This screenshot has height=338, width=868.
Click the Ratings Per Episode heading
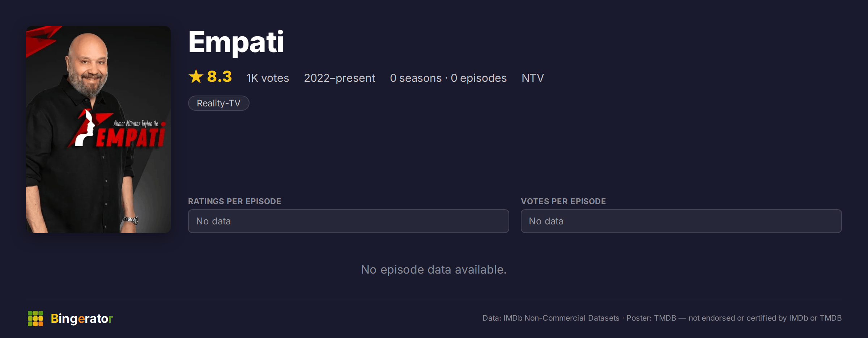pos(234,201)
